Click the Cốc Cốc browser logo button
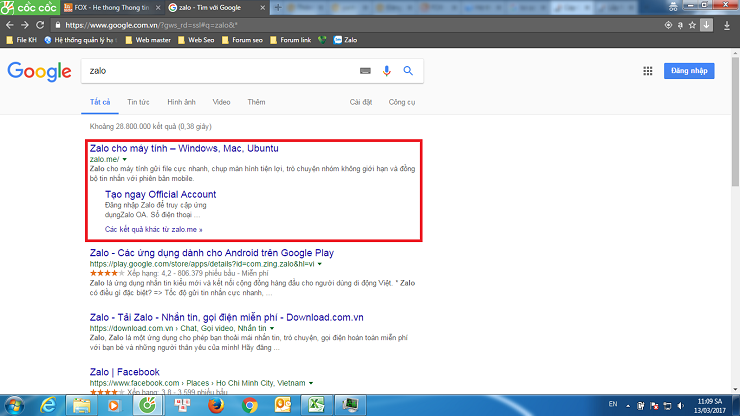The image size is (740, 416). pos(29,7)
